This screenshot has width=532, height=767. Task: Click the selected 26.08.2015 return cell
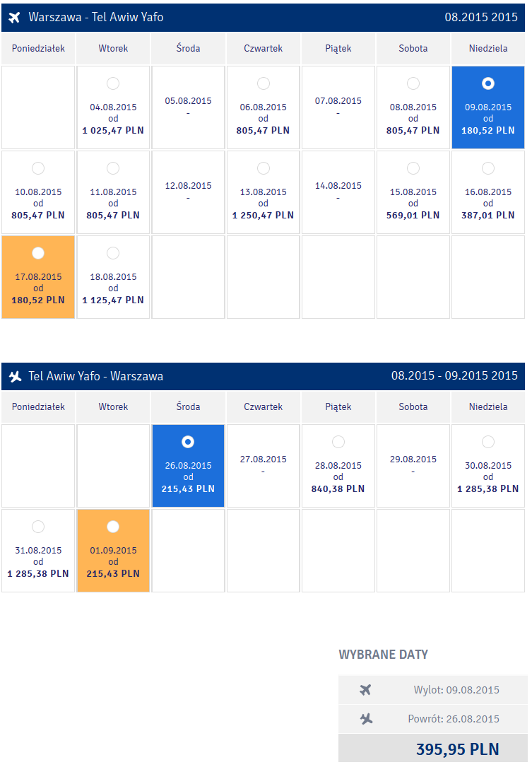pyautogui.click(x=188, y=466)
